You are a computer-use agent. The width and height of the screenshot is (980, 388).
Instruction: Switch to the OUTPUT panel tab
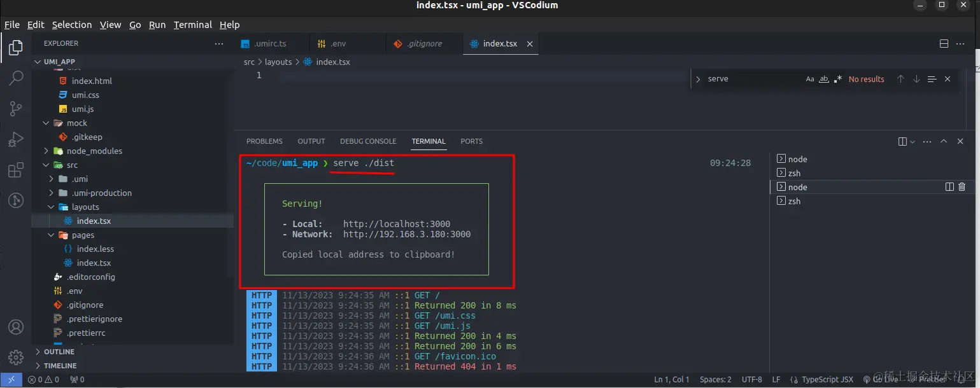pyautogui.click(x=311, y=141)
